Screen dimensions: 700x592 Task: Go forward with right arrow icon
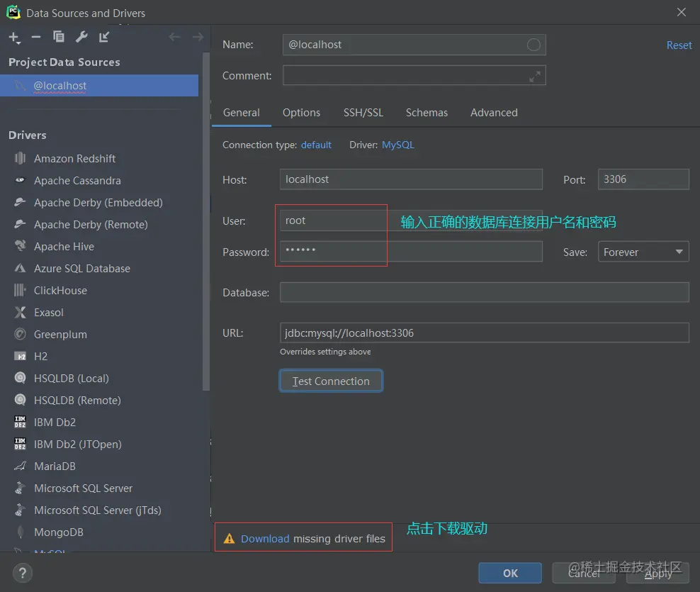coord(198,37)
